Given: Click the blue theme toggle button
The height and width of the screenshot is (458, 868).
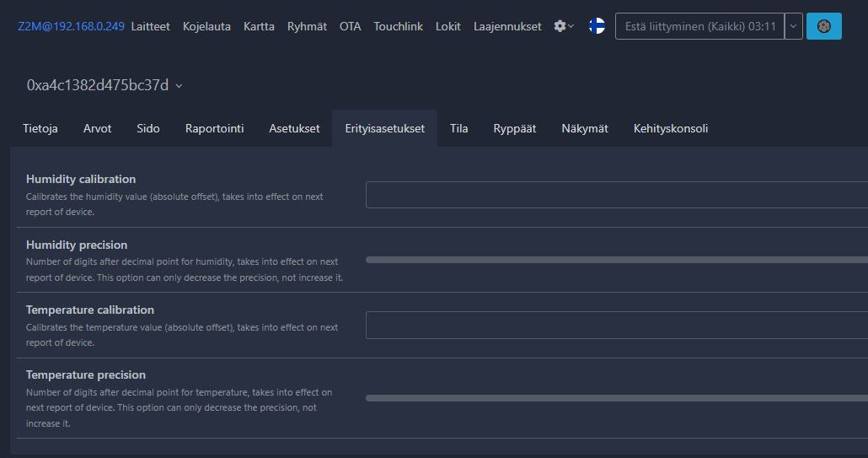Looking at the screenshot, I should pyautogui.click(x=823, y=26).
